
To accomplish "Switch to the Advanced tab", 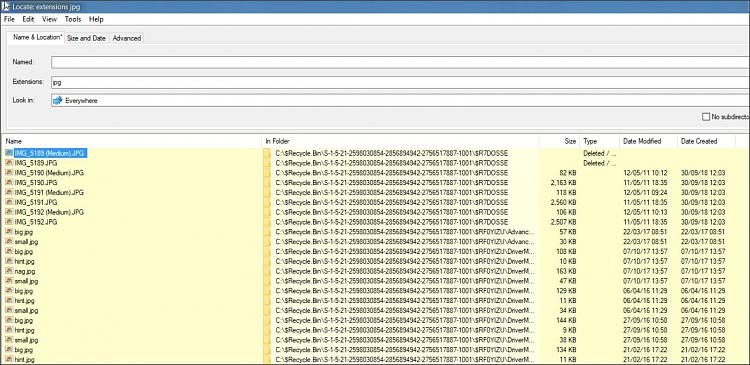I will [127, 38].
